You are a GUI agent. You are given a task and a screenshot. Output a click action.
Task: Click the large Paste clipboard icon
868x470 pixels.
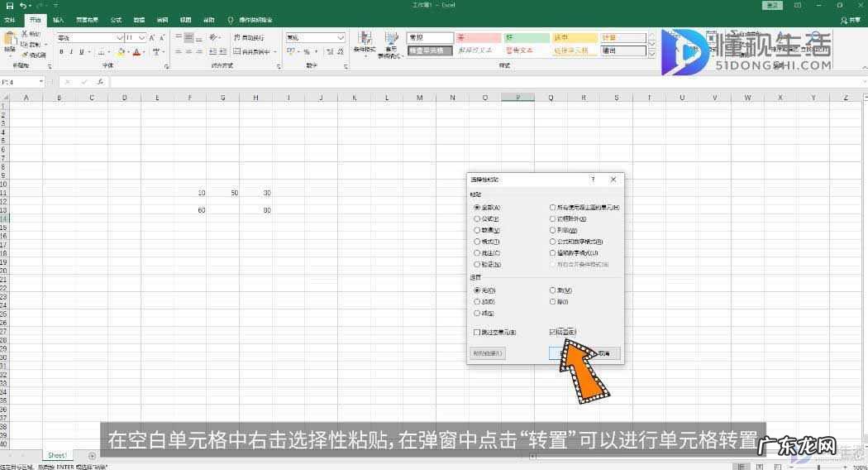9,40
